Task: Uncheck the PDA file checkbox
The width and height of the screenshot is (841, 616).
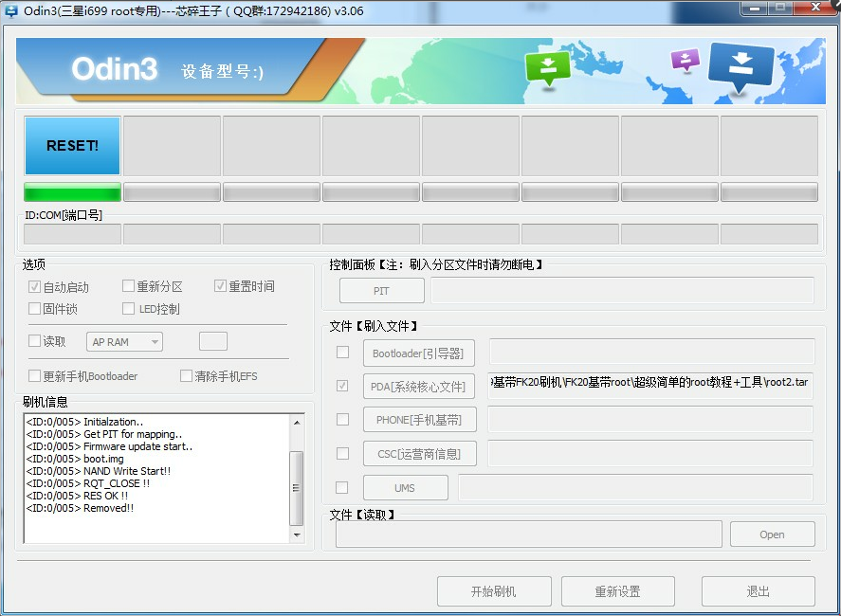Action: pyautogui.click(x=342, y=386)
